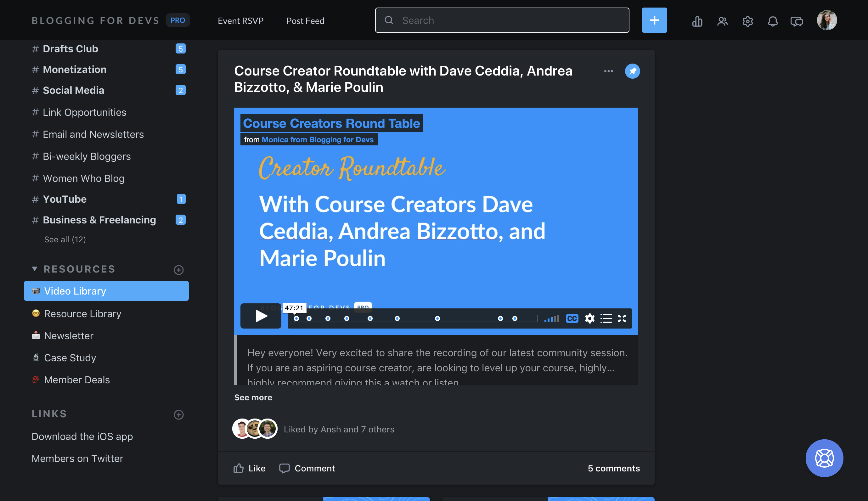
Task: Expand the post with See more
Action: click(253, 397)
